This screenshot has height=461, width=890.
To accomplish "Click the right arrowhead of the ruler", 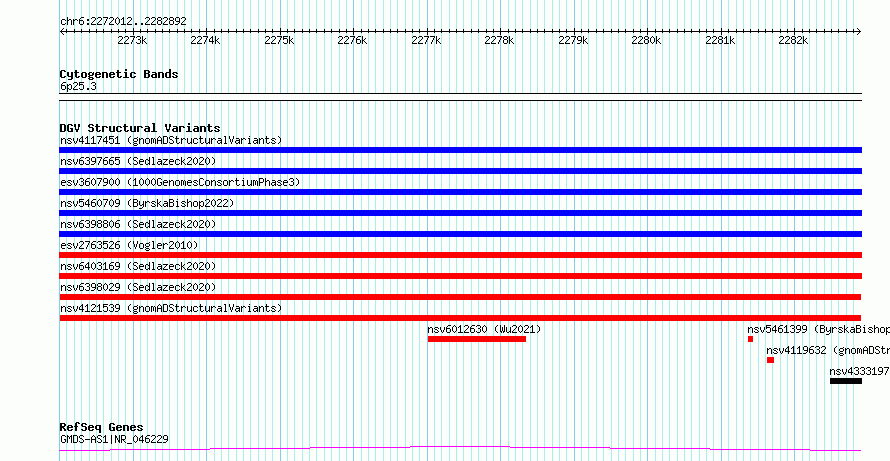I will 859,32.
